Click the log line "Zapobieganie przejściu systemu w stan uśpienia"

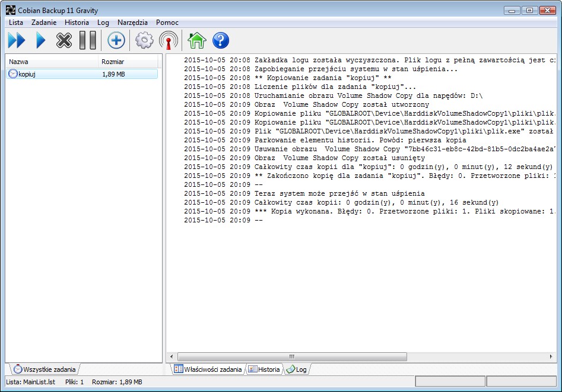(321, 69)
